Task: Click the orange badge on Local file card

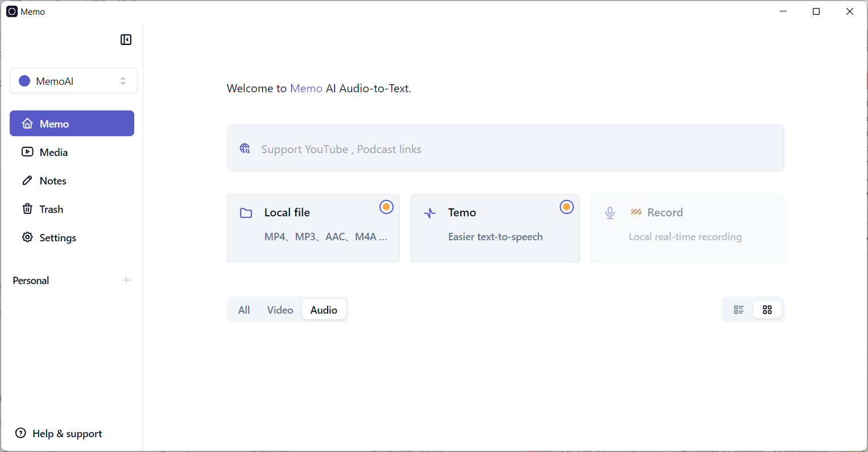Action: coord(386,207)
